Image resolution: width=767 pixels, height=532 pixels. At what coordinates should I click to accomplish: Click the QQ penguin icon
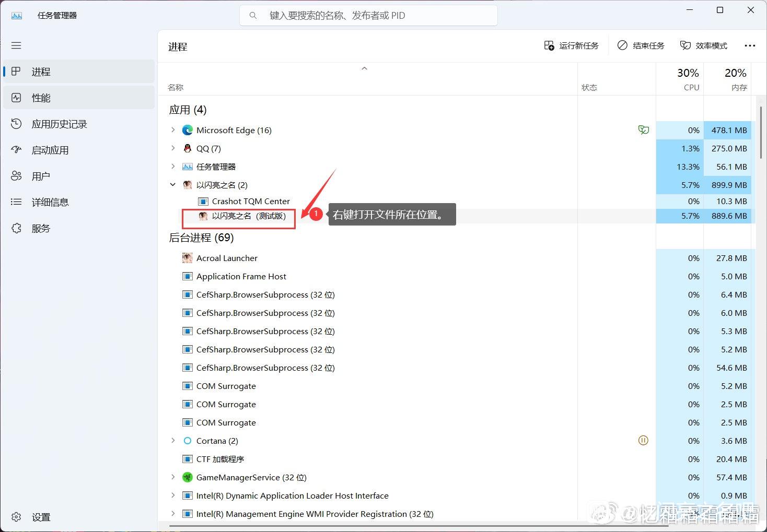[187, 148]
